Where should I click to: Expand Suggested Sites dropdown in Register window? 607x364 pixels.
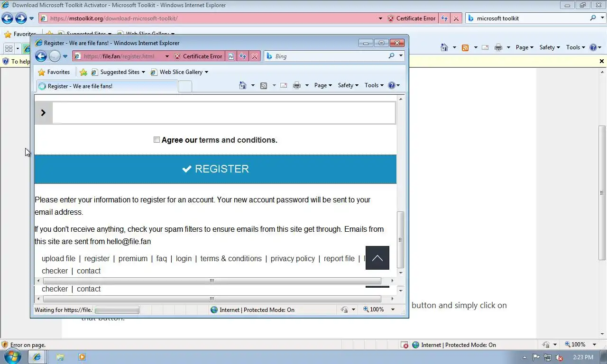[144, 72]
